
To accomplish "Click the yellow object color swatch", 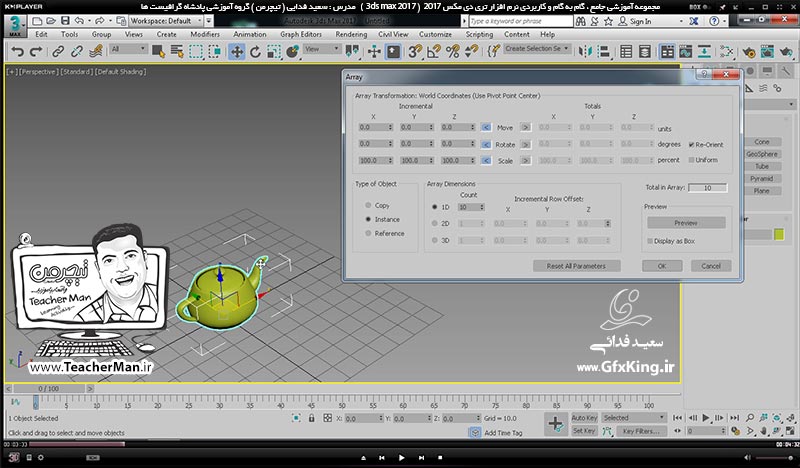I will 779,234.
